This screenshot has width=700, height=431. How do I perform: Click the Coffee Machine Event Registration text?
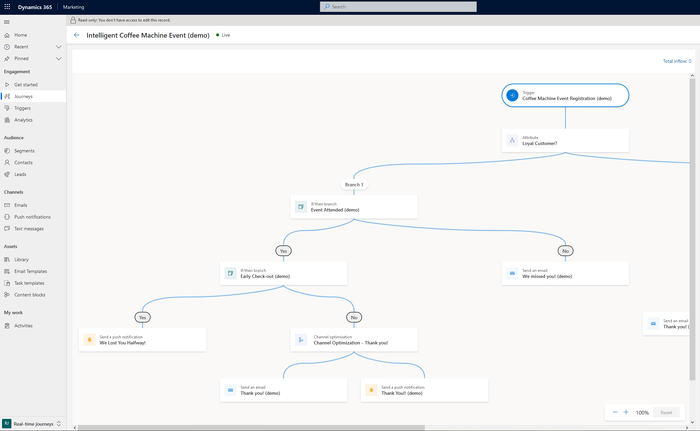point(567,98)
